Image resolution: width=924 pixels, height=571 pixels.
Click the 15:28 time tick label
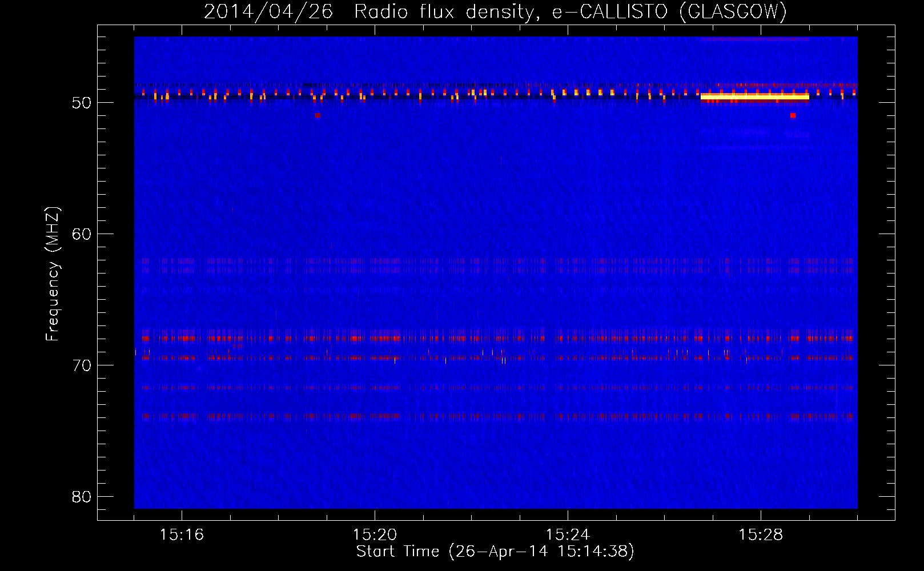[x=761, y=534]
